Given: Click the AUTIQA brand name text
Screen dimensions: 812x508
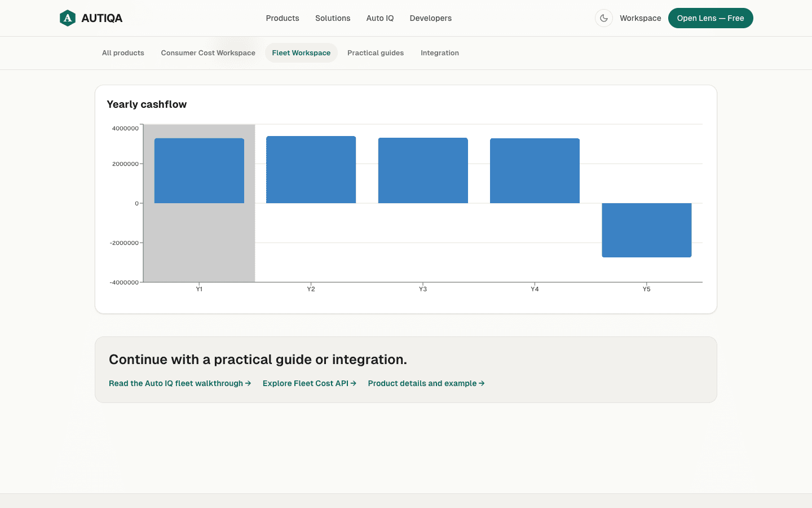Looking at the screenshot, I should (x=102, y=18).
